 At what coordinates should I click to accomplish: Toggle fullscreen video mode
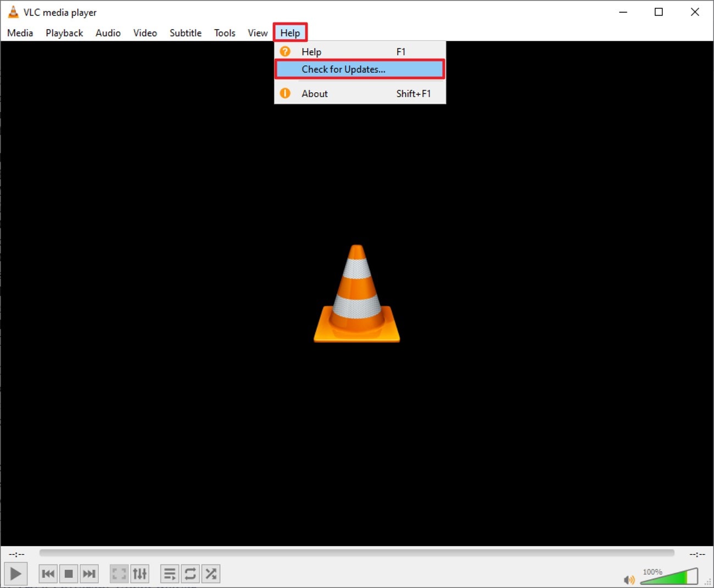[119, 574]
